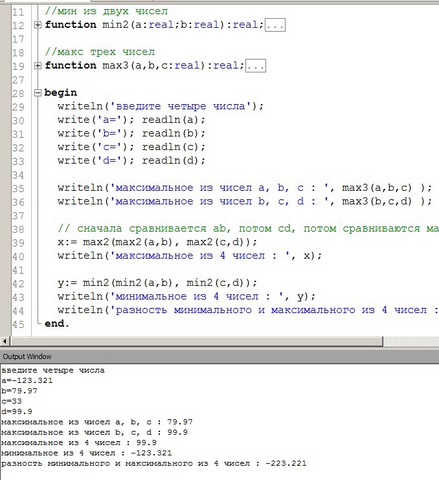Image resolution: width=439 pixels, height=480 pixels.
Task: Expand the folded min2 function block
Action: pos(38,25)
